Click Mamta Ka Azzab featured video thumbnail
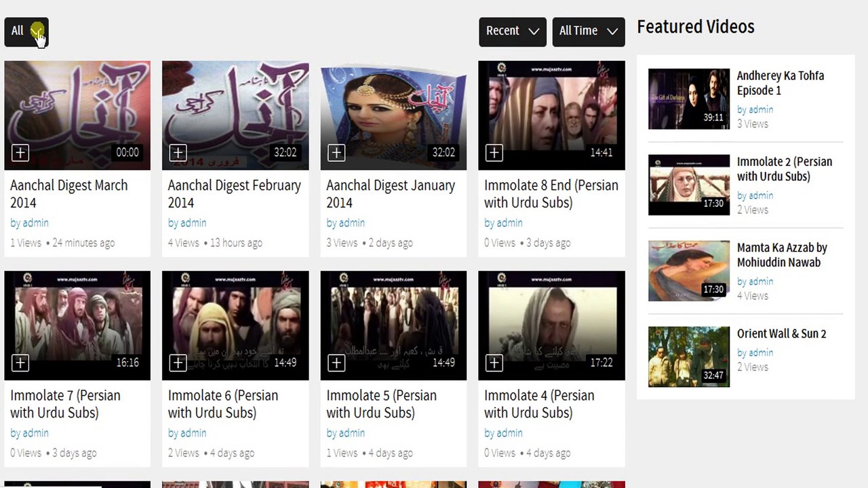This screenshot has height=488, width=868. click(x=688, y=270)
